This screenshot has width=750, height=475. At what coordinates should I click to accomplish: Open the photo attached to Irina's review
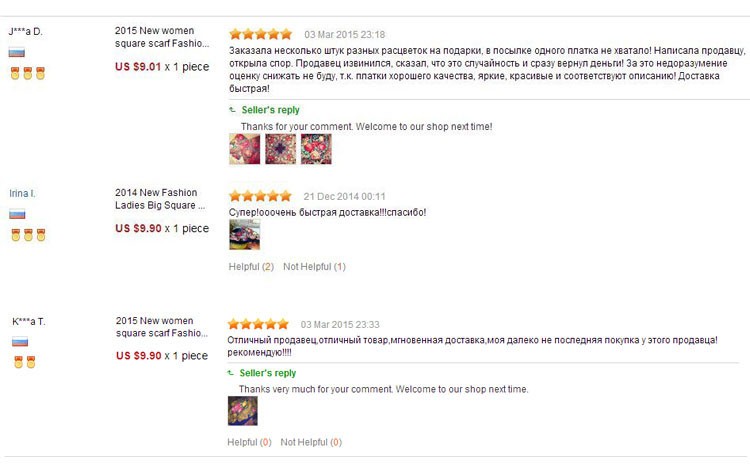[244, 234]
